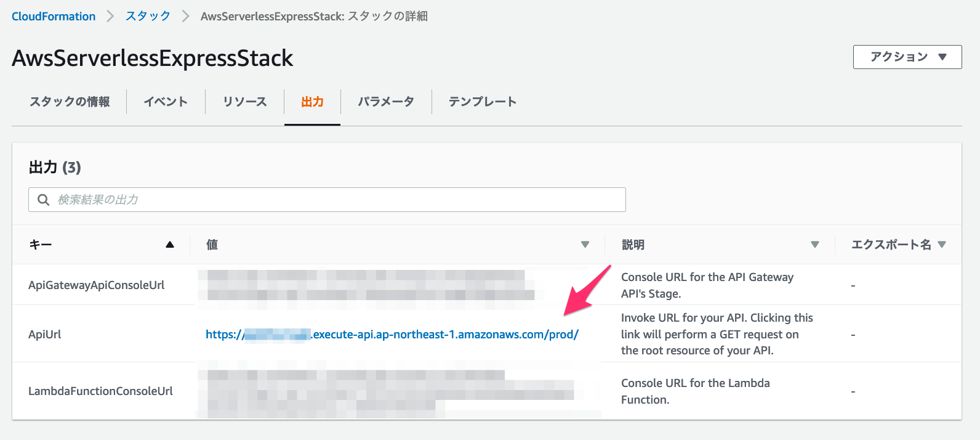The image size is (980, 440).
Task: Open the filter icon on 値 column
Action: point(585,245)
